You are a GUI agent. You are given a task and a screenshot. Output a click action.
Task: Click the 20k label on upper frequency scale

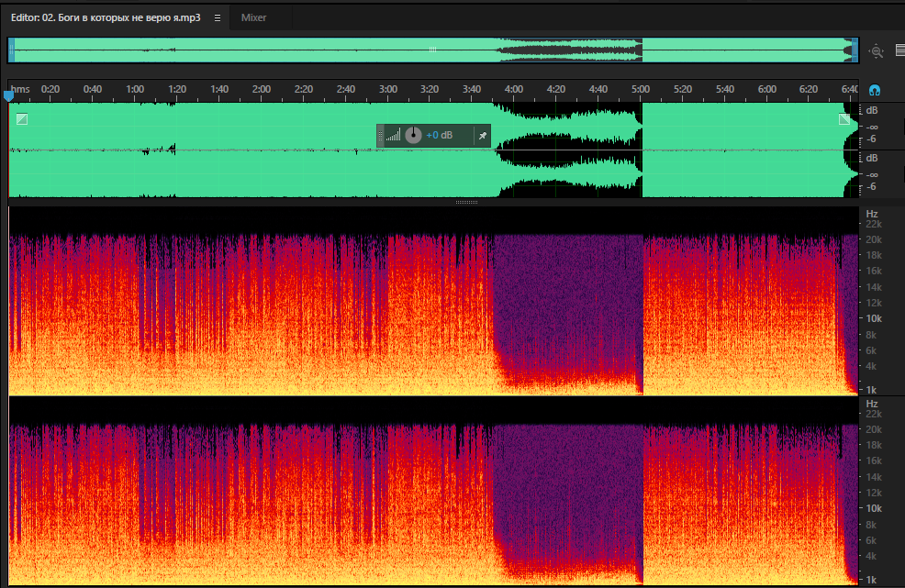pos(874,239)
